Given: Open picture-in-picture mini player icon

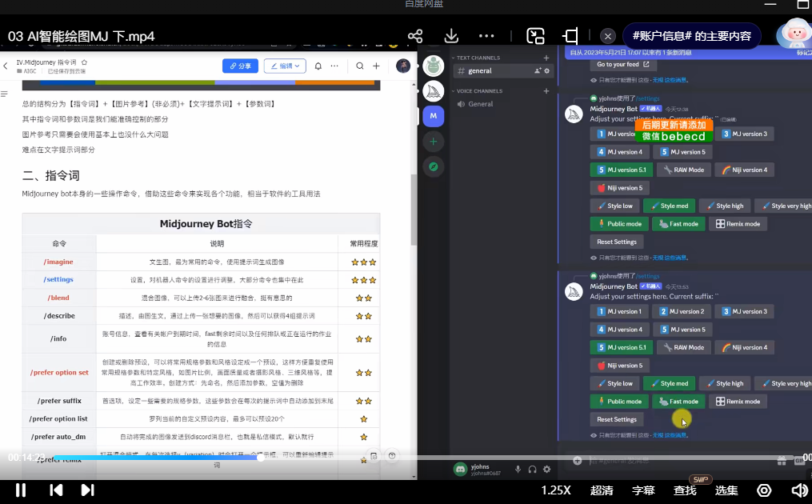Looking at the screenshot, I should click(535, 36).
